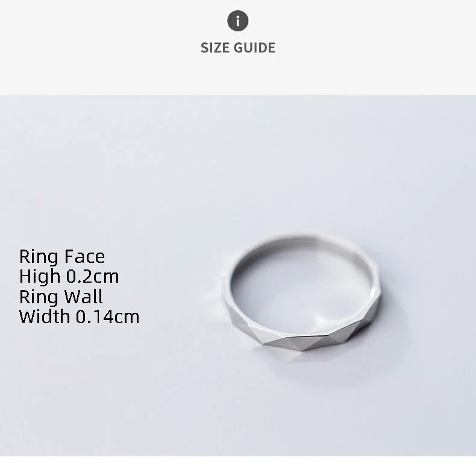
Task: Click the Width 0.14cm measurement text
Action: 79,316
